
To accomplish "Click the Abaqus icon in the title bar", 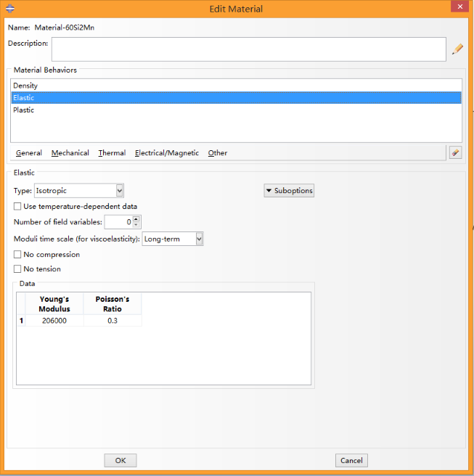I will click(10, 9).
